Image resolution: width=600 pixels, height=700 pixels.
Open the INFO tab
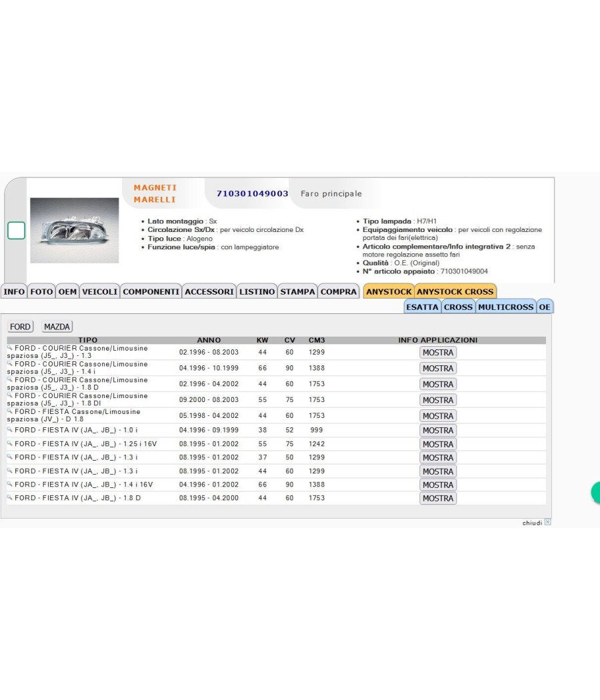coord(14,291)
